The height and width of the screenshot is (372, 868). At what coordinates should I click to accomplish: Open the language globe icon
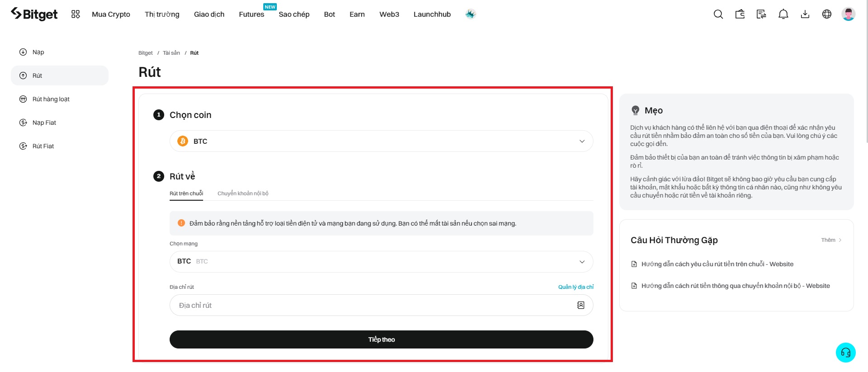click(x=827, y=14)
